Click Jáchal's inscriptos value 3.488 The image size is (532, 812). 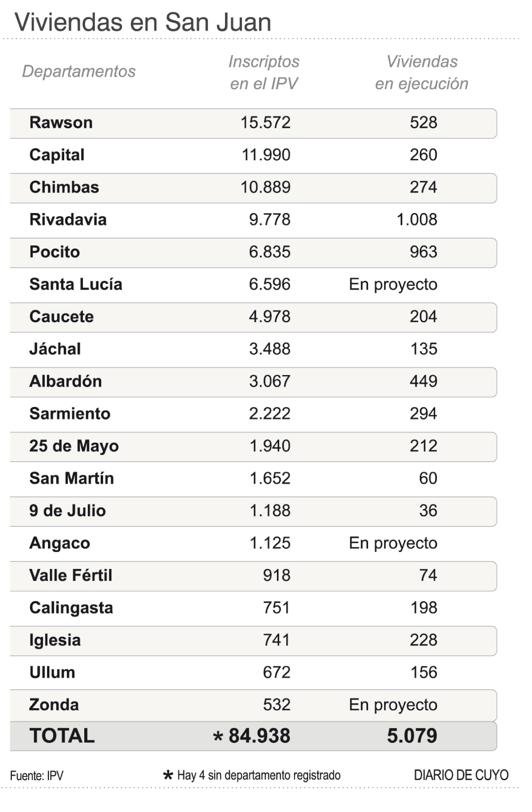coord(270,349)
